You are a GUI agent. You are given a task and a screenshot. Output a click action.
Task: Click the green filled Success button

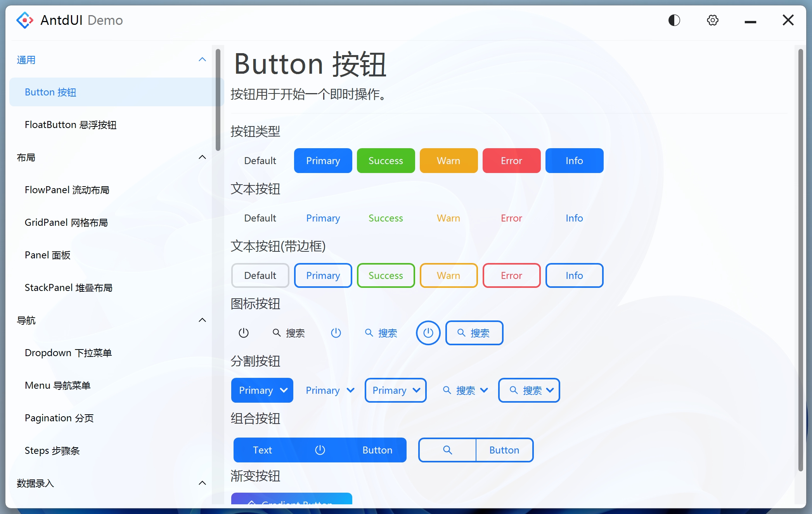tap(386, 161)
